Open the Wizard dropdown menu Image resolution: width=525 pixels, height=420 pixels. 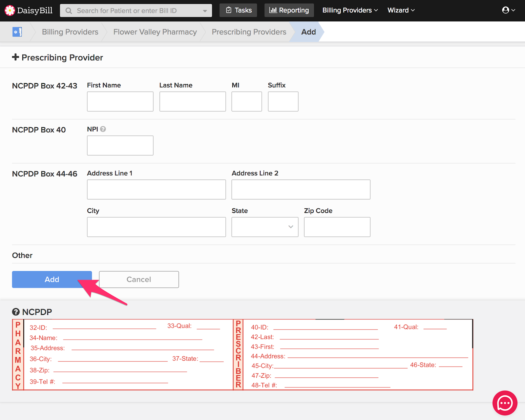401,10
